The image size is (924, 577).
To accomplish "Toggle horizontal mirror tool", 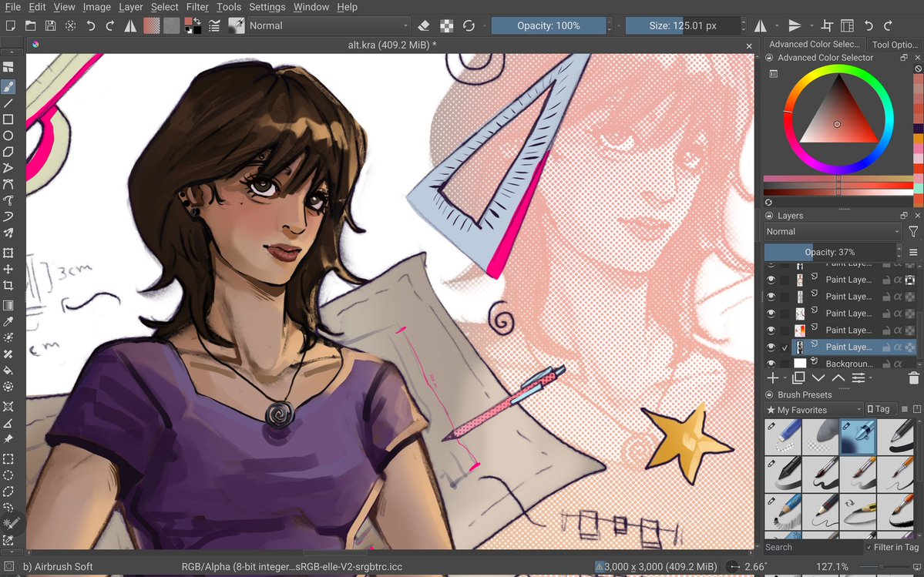I will (761, 26).
